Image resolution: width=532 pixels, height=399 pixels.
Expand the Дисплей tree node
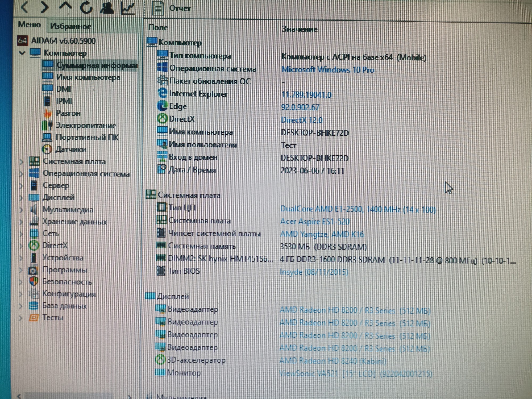(22, 197)
